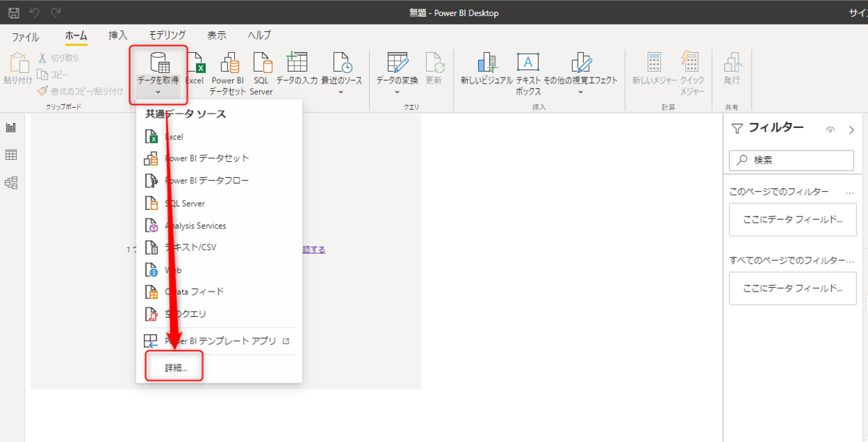868x442 pixels.
Task: Toggle the eye icon in フィルター header
Action: (830, 130)
